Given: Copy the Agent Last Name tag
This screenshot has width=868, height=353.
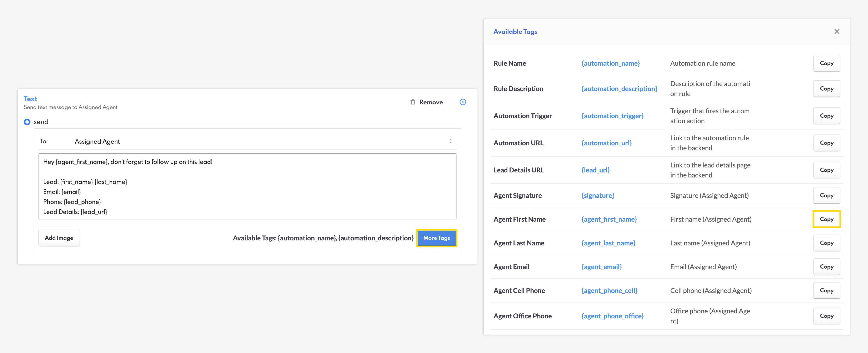Looking at the screenshot, I should (x=827, y=243).
